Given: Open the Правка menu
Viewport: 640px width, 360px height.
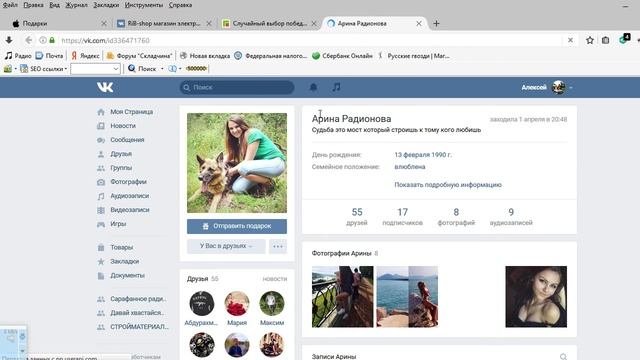Looking at the screenshot, I should tap(33, 5).
